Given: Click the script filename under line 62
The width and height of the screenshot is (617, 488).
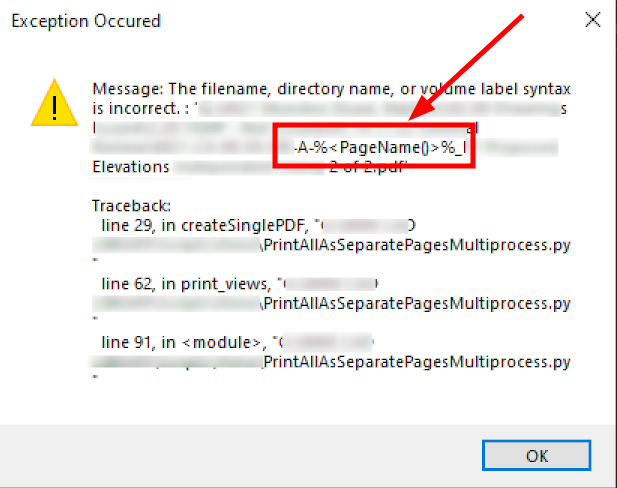Looking at the screenshot, I should point(416,302).
